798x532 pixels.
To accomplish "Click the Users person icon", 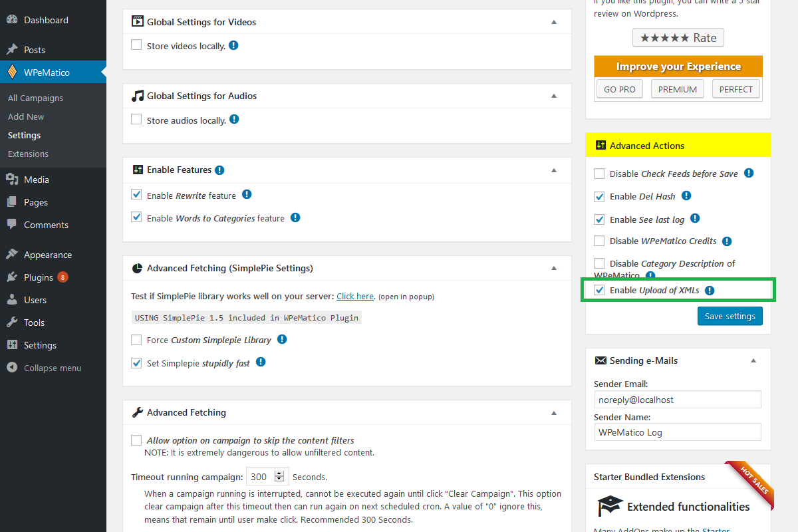I will (12, 300).
